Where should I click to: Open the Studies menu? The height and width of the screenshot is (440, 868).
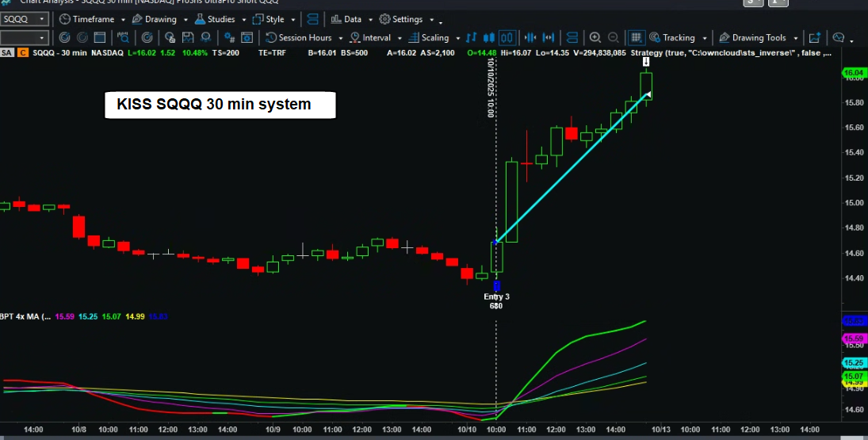[216, 18]
